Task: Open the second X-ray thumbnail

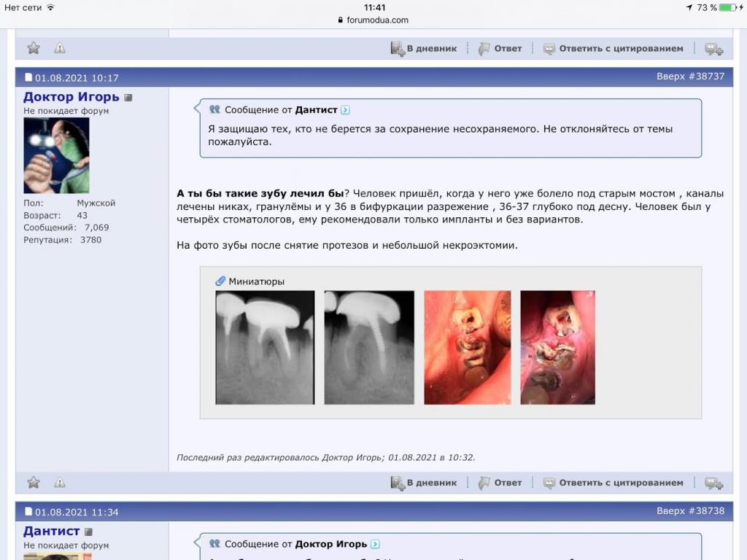Action: click(369, 347)
